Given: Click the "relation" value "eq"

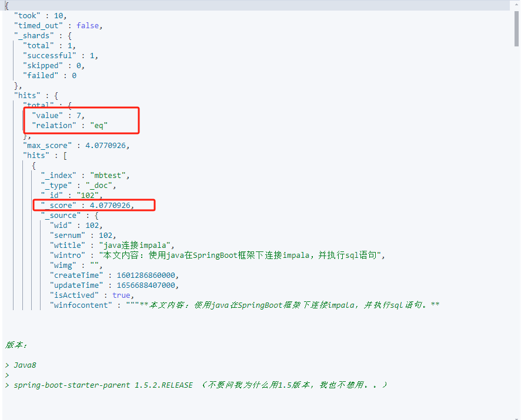Looking at the screenshot, I should point(99,125).
